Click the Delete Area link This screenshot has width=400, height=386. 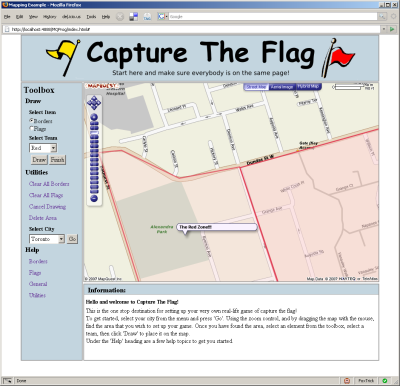pos(43,218)
